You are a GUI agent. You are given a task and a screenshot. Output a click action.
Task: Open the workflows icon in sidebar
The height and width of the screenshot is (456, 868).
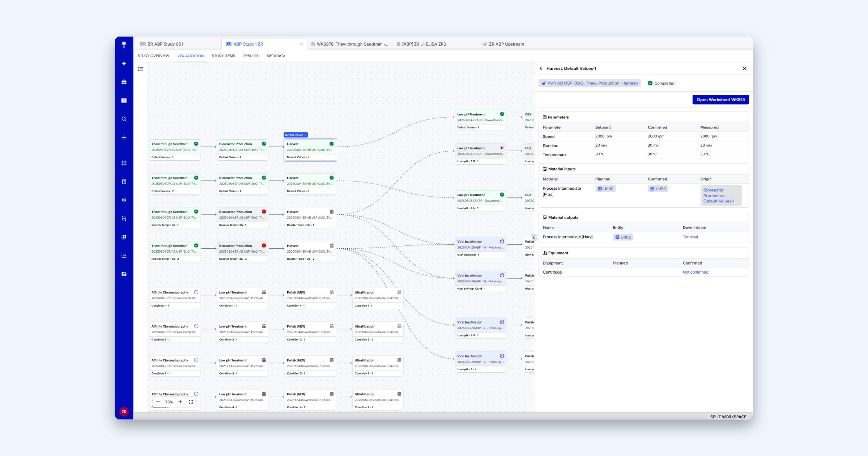124,219
